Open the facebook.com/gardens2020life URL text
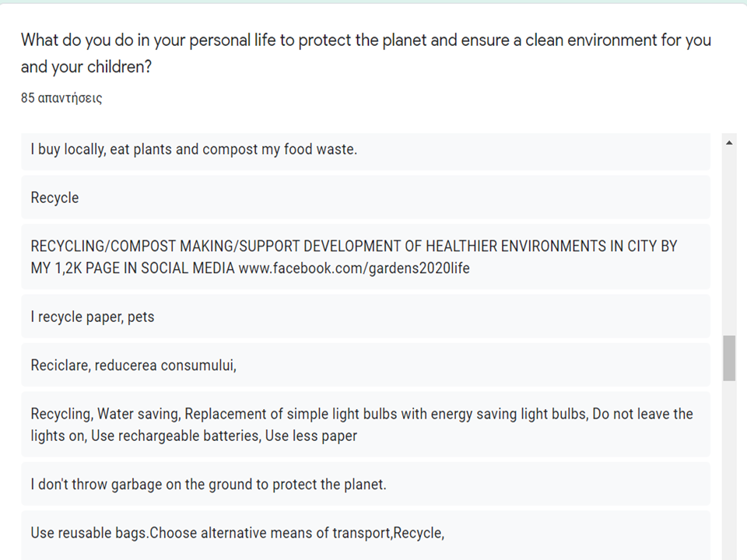Viewport: 747px width, 560px height. [x=354, y=268]
